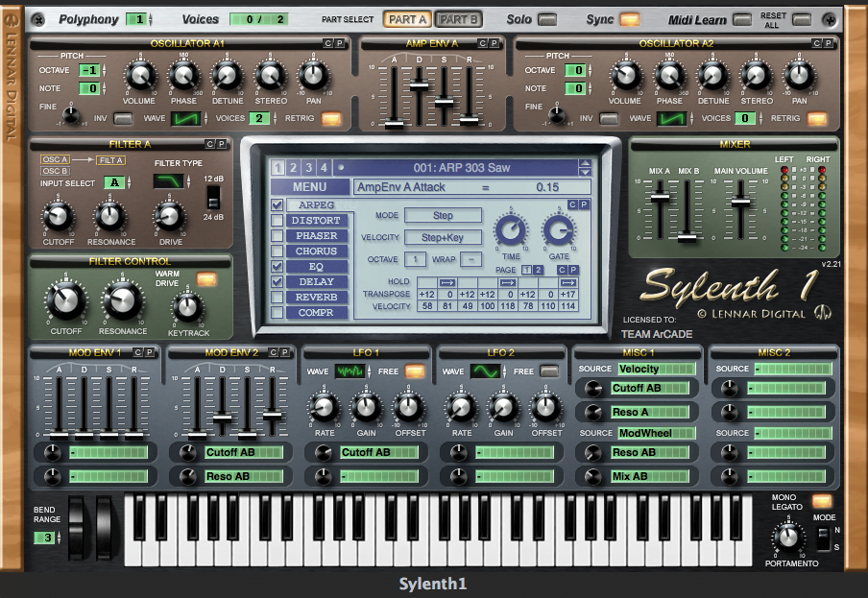The width and height of the screenshot is (868, 598).
Task: Click the Copy (C) icon beside arpeggiator Page buttons
Action: coord(562,270)
